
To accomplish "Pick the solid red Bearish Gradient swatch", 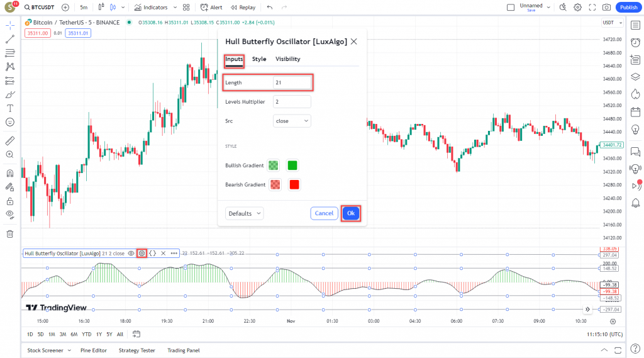I will click(294, 184).
